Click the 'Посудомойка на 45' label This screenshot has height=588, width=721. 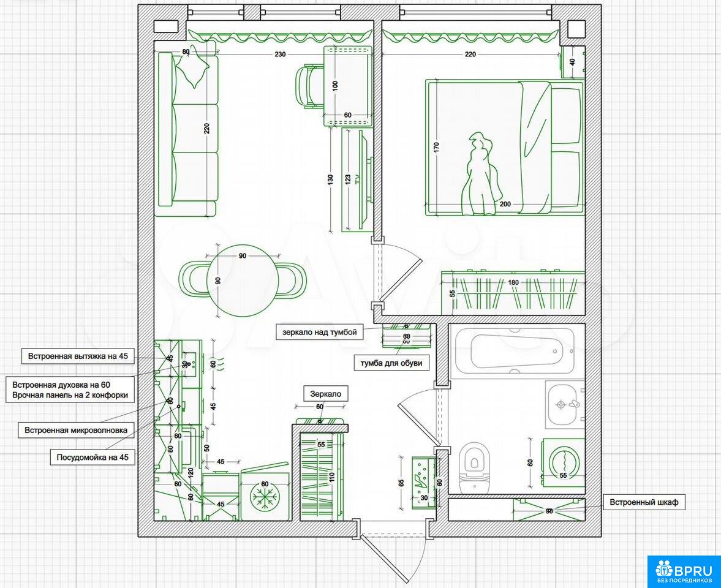click(x=92, y=457)
